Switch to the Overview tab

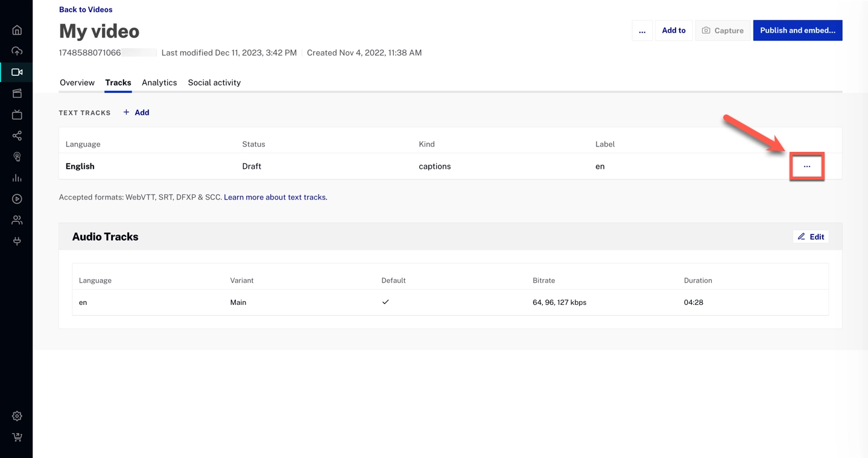[x=77, y=83]
